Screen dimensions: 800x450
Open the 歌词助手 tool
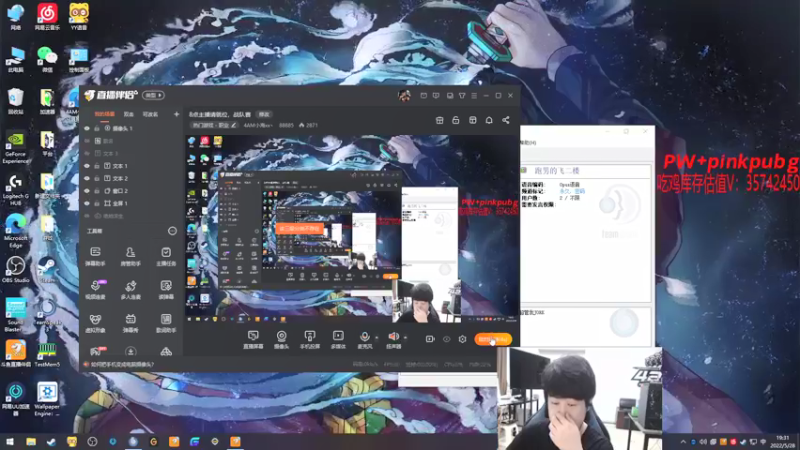(166, 323)
